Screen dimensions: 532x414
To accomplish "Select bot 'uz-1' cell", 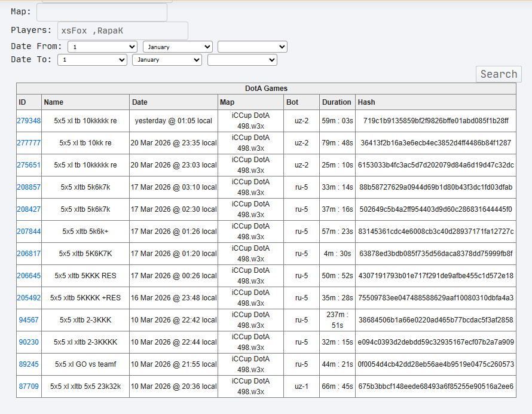I will (x=302, y=386).
